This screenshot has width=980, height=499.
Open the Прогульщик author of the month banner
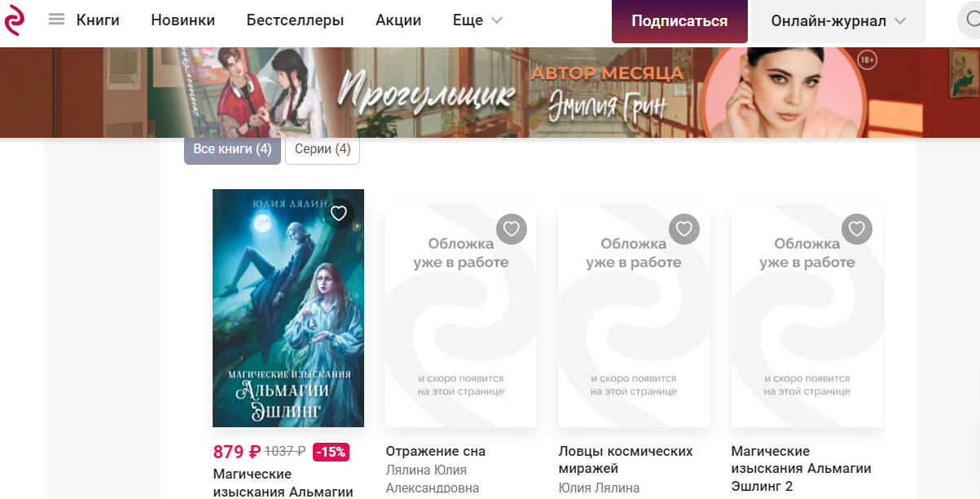tap(490, 93)
